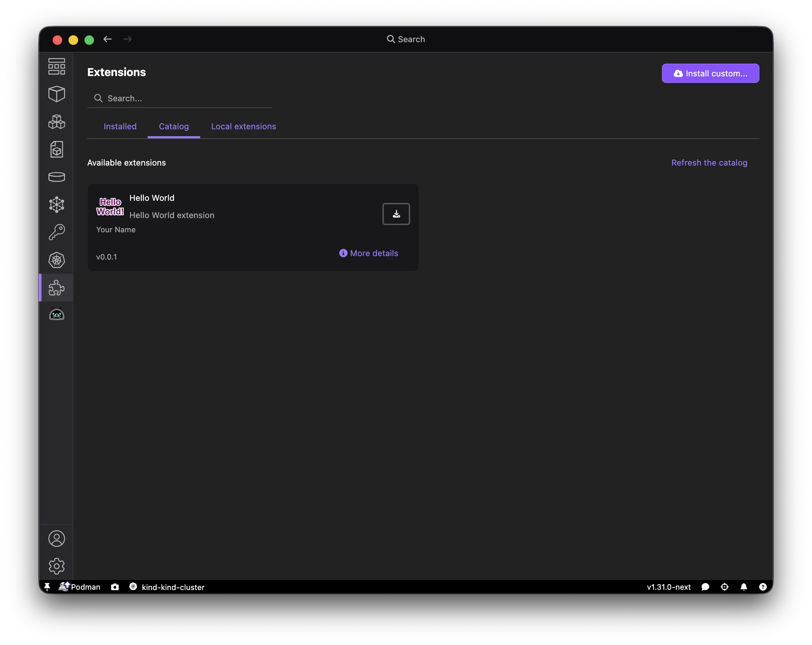Click the v0.0.1 version text
The height and width of the screenshot is (645, 812).
107,257
